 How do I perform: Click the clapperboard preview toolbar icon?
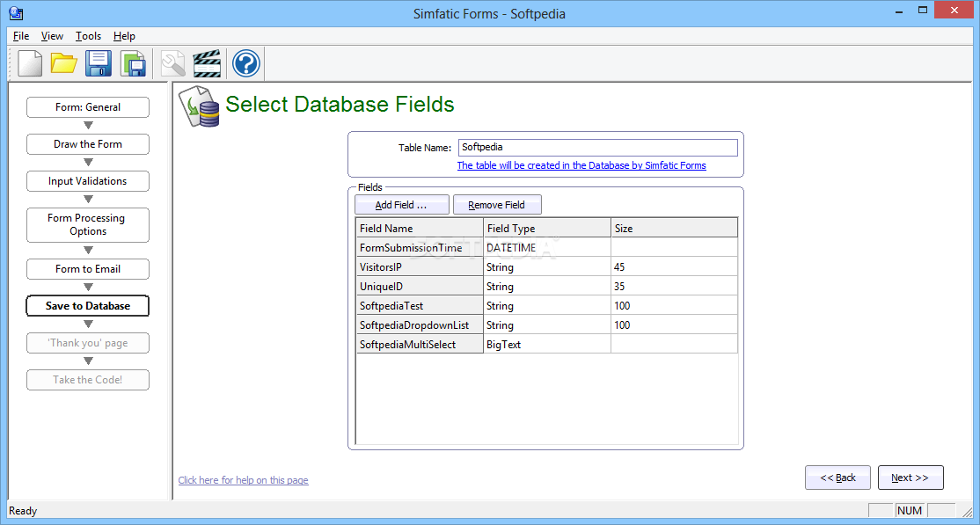[x=208, y=63]
